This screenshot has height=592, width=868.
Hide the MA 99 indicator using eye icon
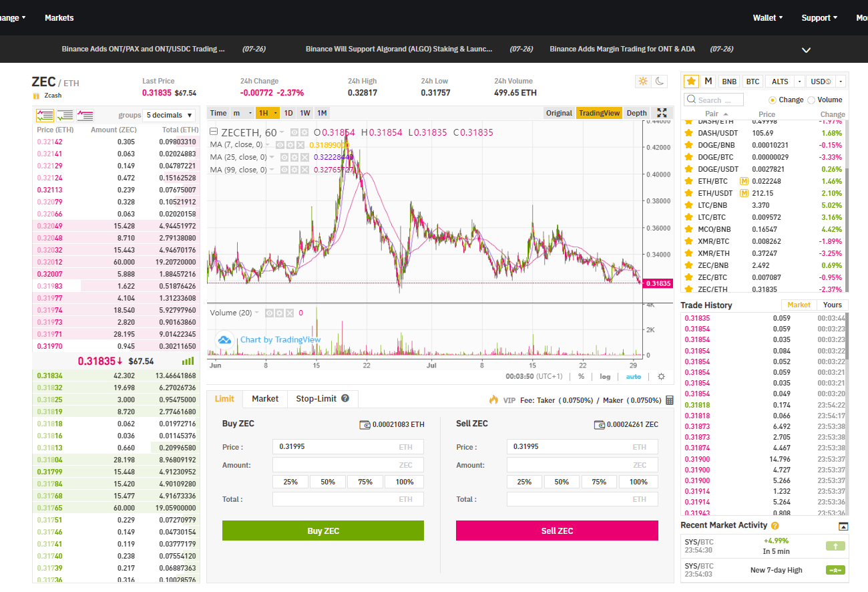284,169
